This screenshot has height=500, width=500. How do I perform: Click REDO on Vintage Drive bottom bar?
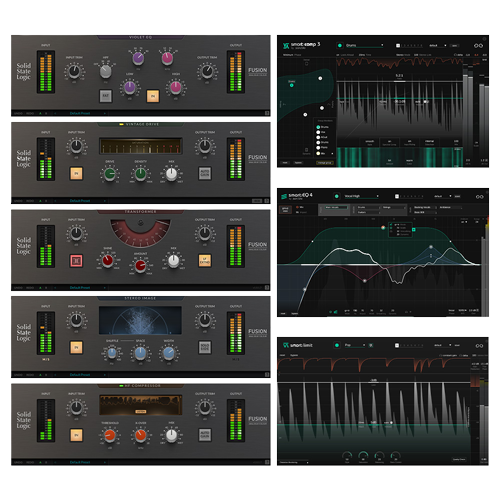(x=30, y=201)
